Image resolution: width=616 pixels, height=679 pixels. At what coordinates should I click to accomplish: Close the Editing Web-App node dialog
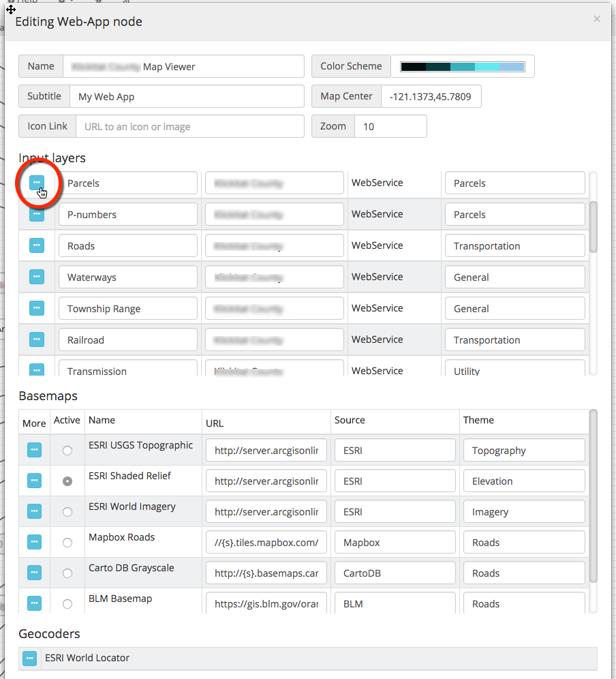click(597, 19)
